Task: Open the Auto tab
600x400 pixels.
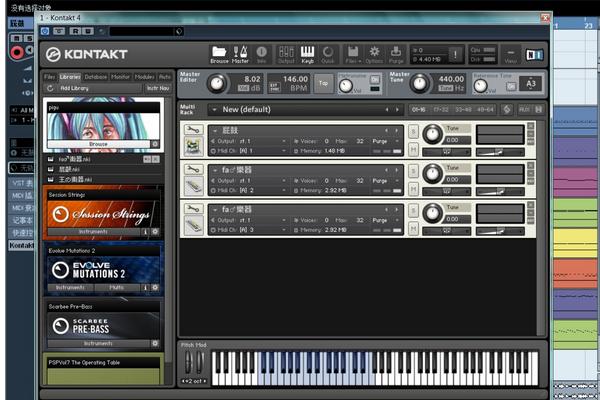Action: click(x=165, y=77)
